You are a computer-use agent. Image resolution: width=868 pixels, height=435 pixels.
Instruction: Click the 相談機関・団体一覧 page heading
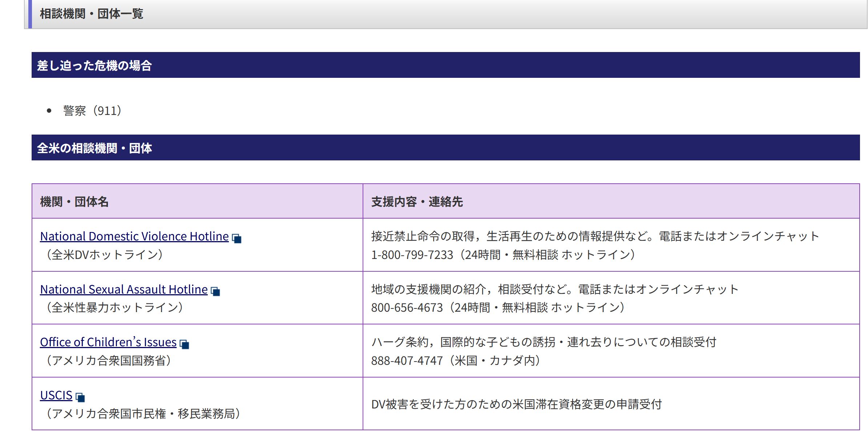coord(91,14)
